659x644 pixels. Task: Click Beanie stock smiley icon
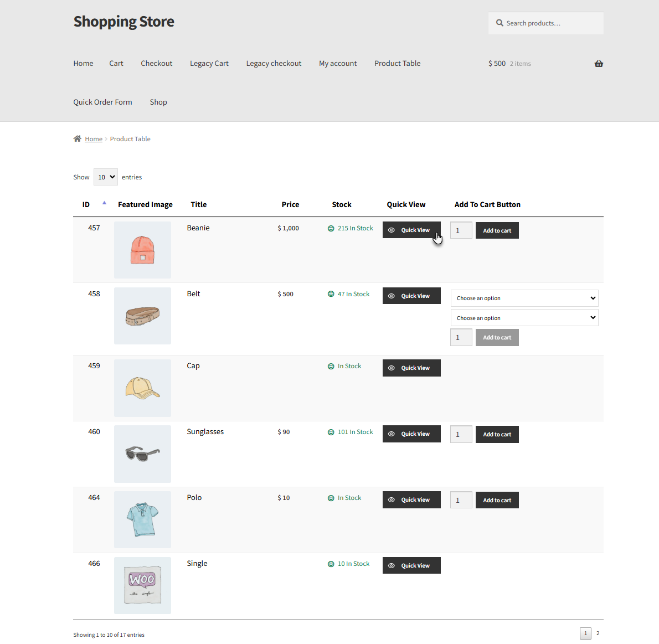[x=331, y=228]
